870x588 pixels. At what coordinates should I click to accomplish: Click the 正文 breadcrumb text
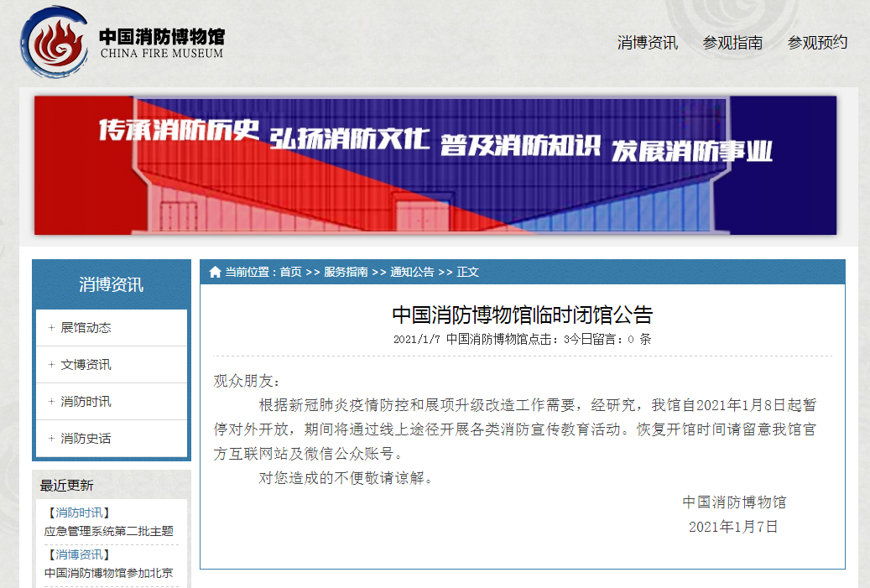468,272
